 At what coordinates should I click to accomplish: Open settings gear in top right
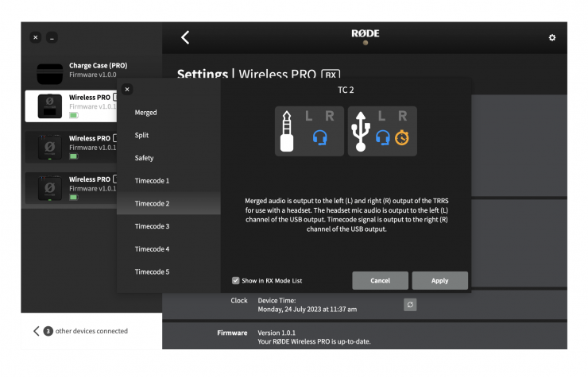[552, 37]
